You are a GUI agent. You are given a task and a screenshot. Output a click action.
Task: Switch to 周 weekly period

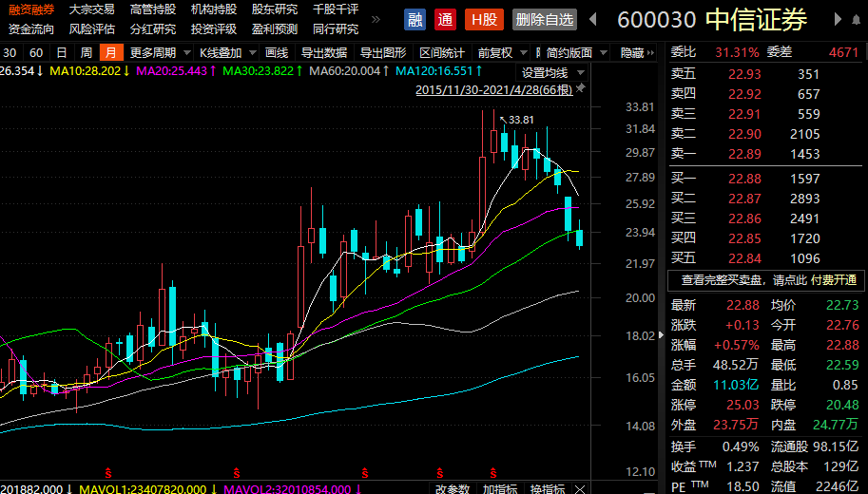coord(87,53)
